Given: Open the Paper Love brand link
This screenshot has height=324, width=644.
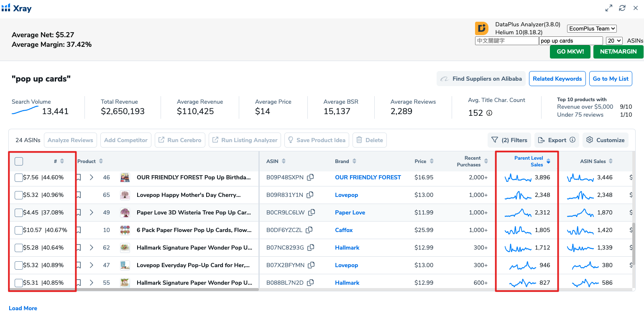Looking at the screenshot, I should (x=350, y=212).
